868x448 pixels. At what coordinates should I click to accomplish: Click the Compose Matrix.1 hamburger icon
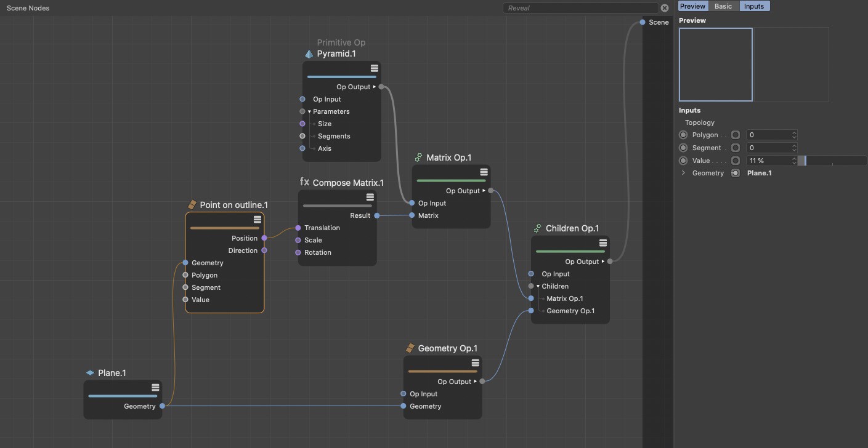click(370, 198)
